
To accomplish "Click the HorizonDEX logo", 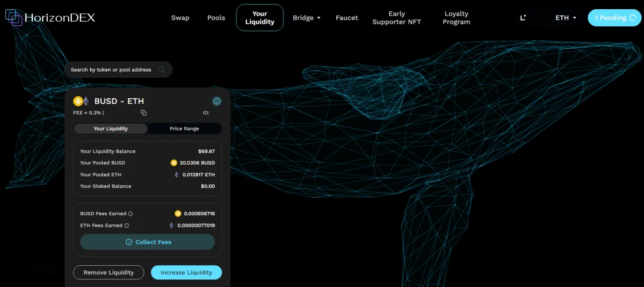I will point(50,18).
